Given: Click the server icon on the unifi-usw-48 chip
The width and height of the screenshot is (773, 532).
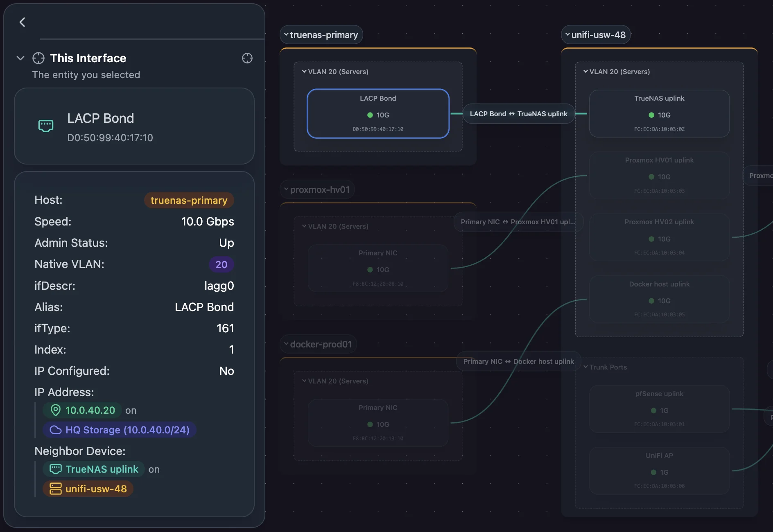Looking at the screenshot, I should pyautogui.click(x=56, y=489).
